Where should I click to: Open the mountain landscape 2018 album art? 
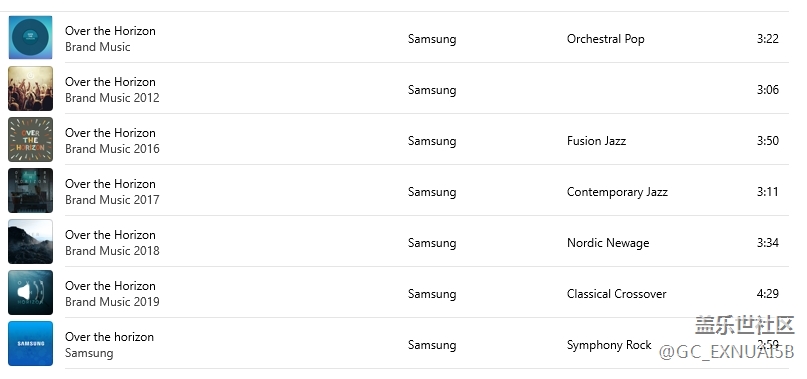[30, 242]
